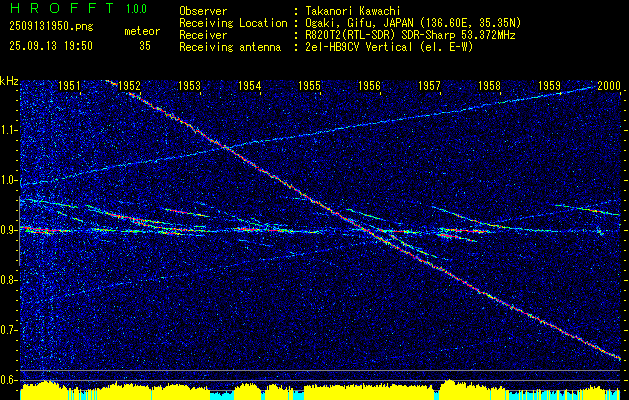The image size is (629, 400).
Task: Click the 1958 time axis marker
Action: (x=489, y=85)
